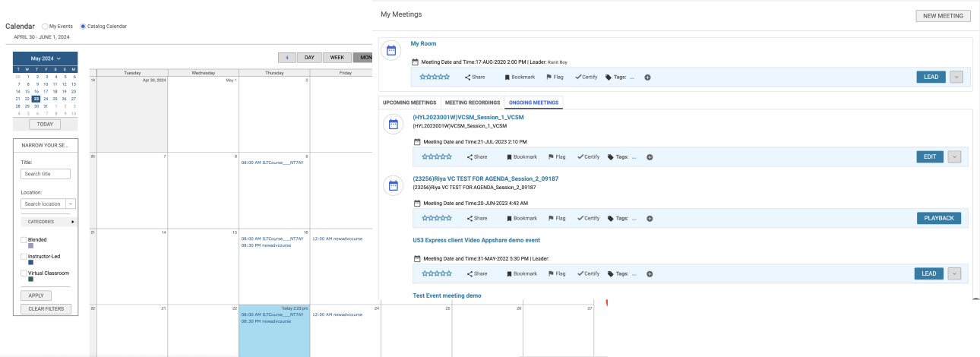Viewport: 980px width, 357px height.
Task: Click the Virtual Classroom category color swatch
Action: [x=30, y=280]
